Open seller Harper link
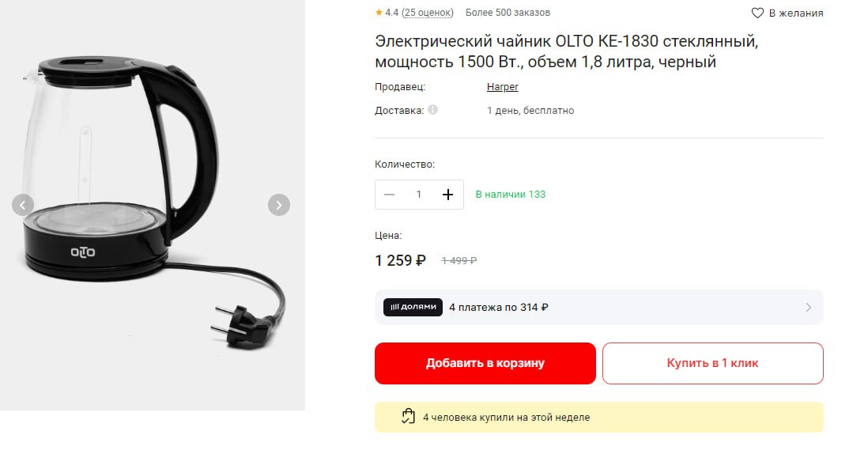 [503, 87]
